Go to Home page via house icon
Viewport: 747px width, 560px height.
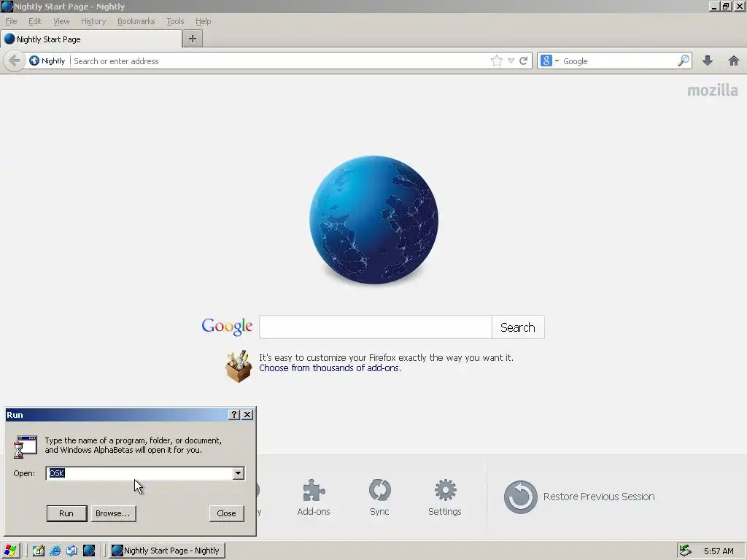click(734, 61)
